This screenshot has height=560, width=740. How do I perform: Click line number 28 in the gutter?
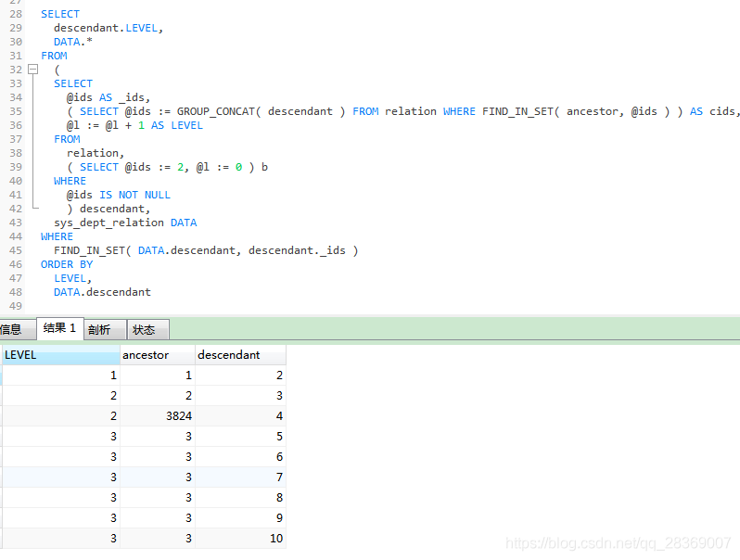click(16, 14)
